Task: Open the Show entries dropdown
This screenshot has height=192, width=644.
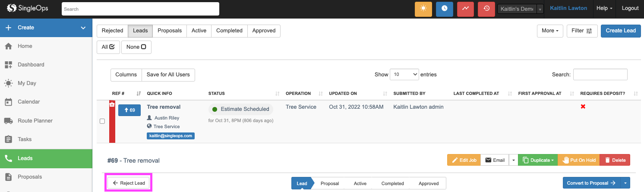Action: coord(404,75)
